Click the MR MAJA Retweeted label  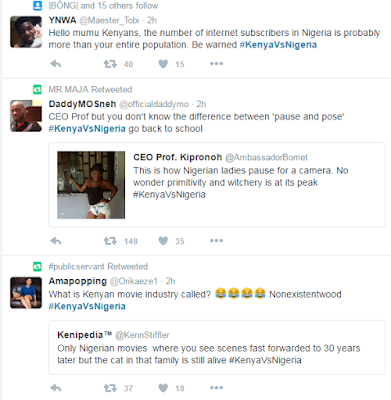[x=90, y=89]
